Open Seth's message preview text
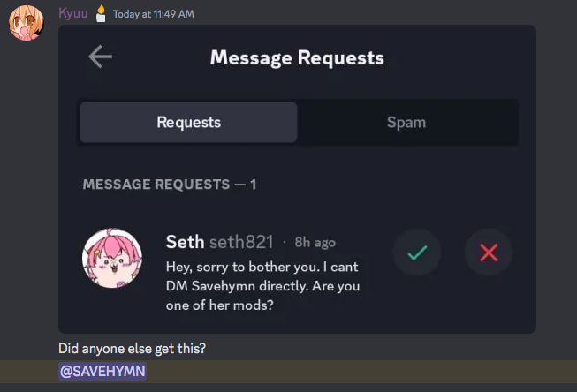Viewport: 577px width, 392px height. tap(262, 286)
